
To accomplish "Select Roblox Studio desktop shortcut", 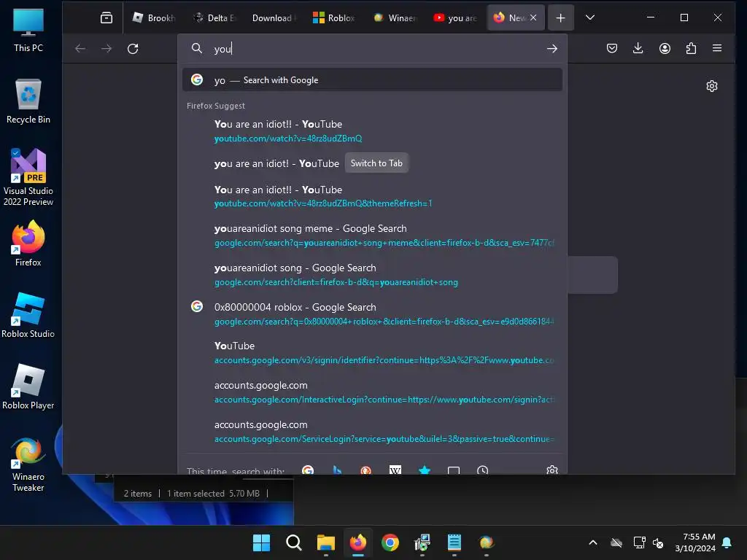I will (x=28, y=315).
